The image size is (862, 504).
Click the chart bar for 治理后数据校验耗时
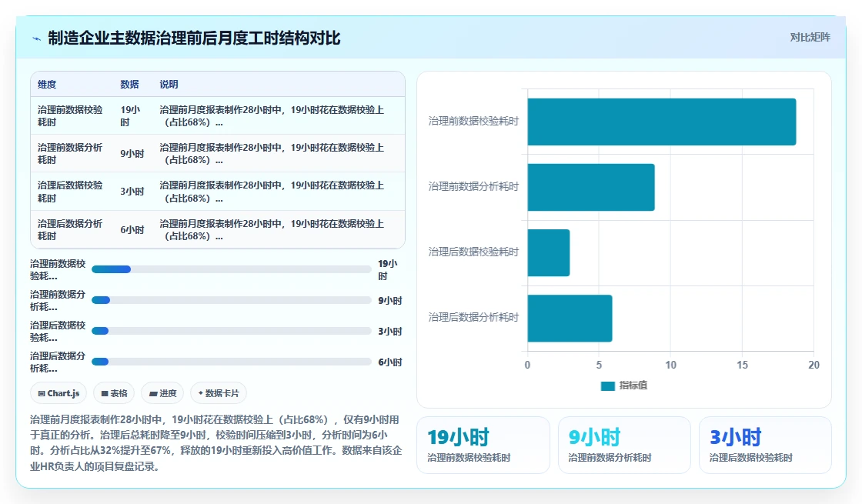pos(549,253)
